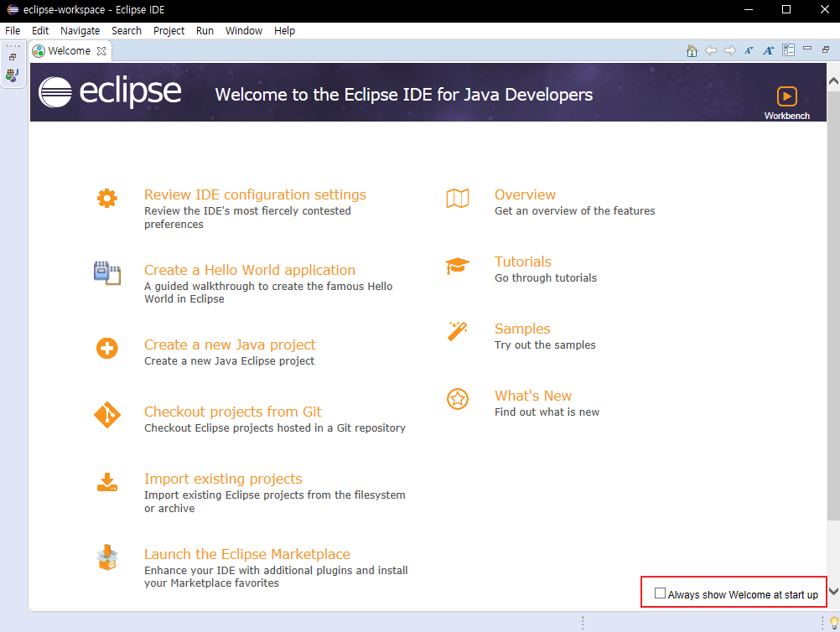
Task: Open the Project menu
Action: 169,30
